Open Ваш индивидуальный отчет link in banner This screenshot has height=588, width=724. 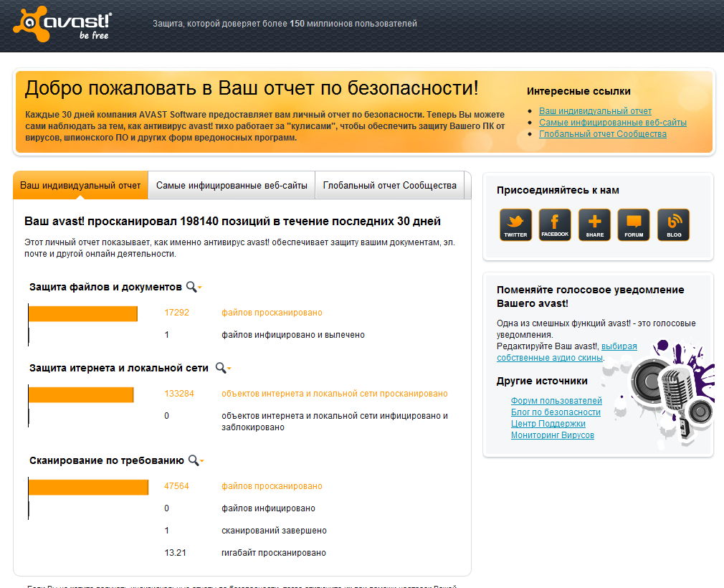pyautogui.click(x=595, y=111)
